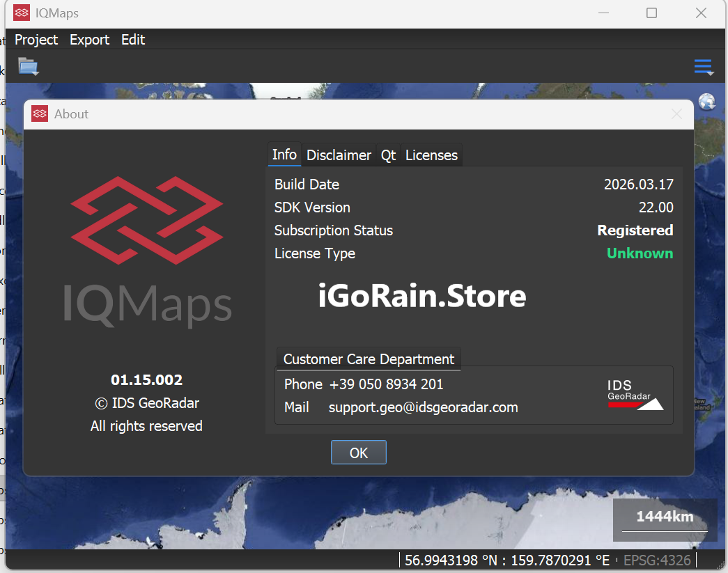Switch to the Info tab
This screenshot has width=728, height=573.
285,155
